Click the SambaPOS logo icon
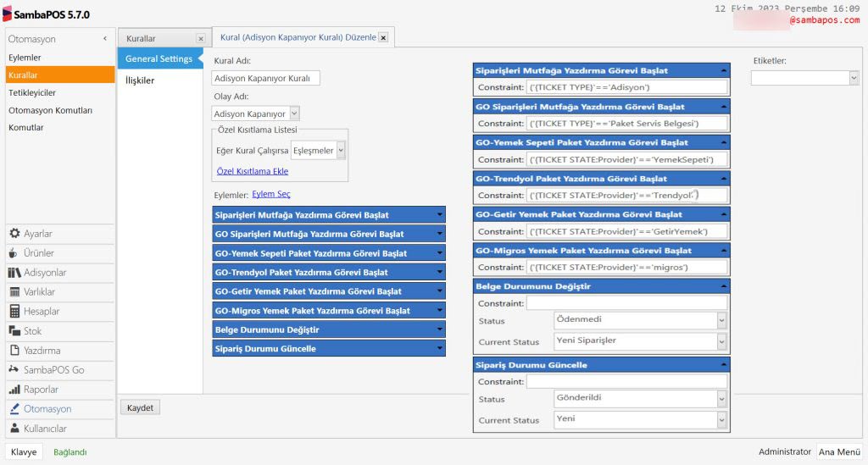868x465 pixels. pyautogui.click(x=7, y=14)
